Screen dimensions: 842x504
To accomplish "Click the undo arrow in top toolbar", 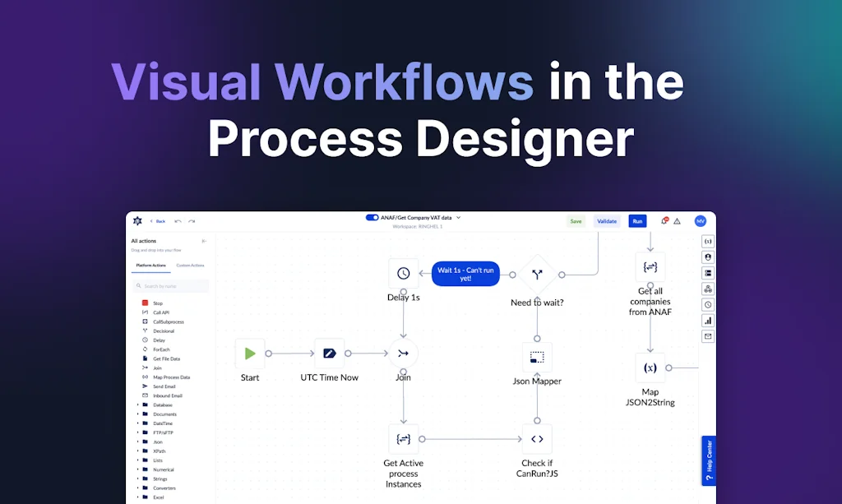I will click(x=178, y=221).
